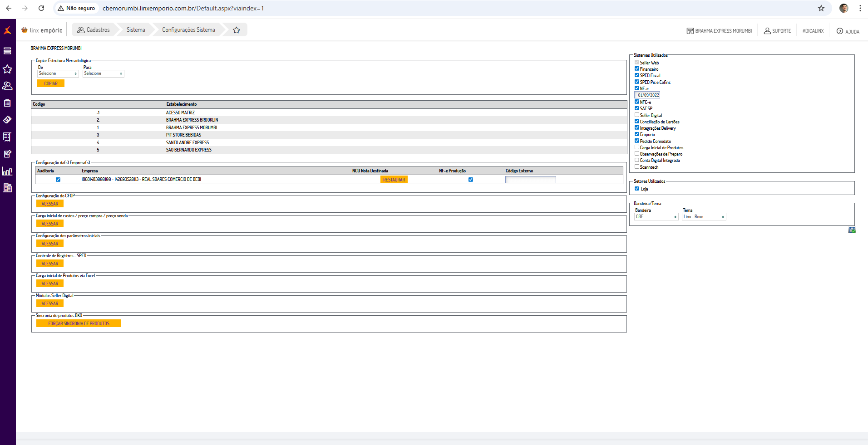Click the COPIAR button

51,83
